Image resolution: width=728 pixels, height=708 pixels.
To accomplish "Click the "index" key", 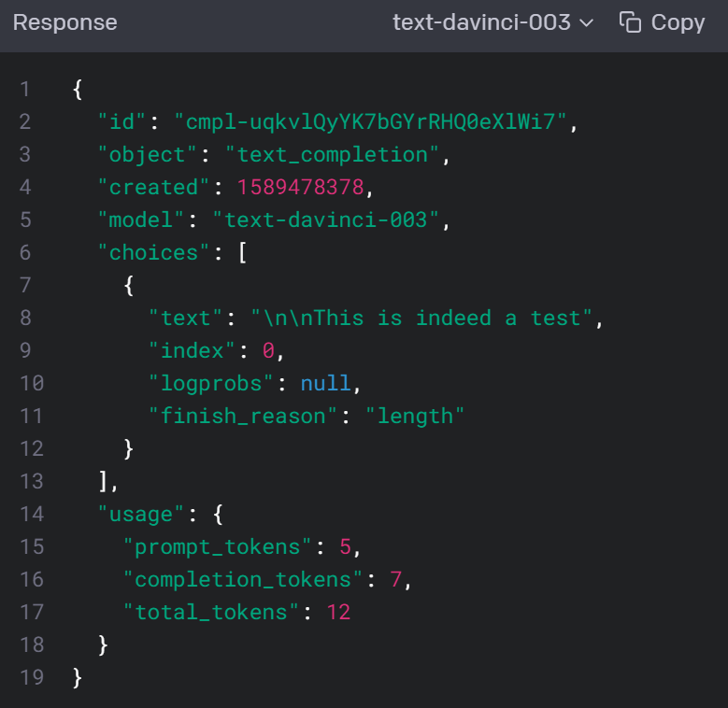I will tap(192, 351).
